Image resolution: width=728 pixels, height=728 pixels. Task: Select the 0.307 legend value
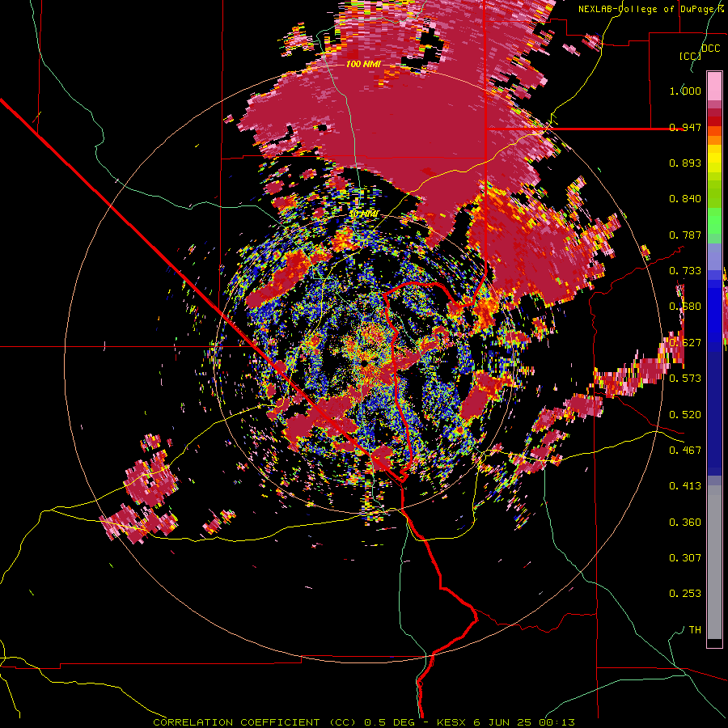[685, 557]
